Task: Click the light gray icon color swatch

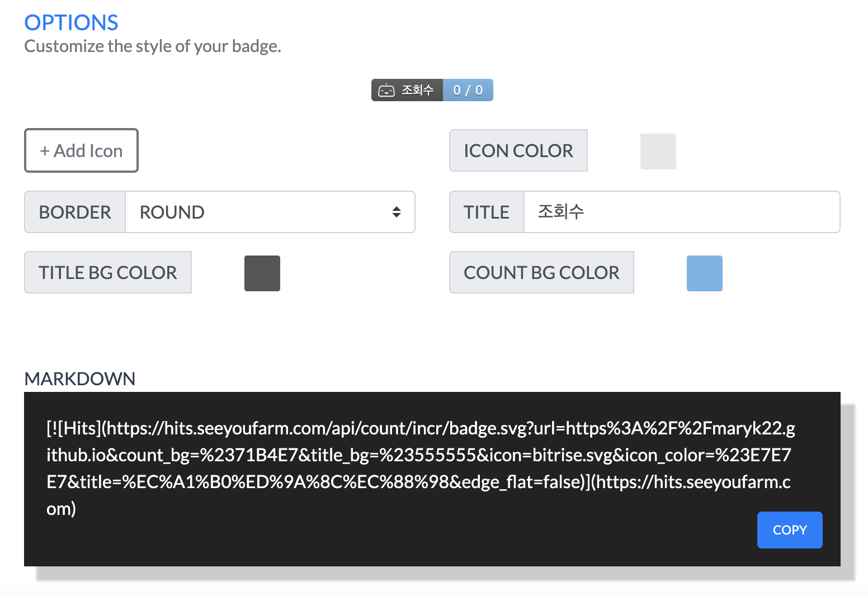Action: [658, 151]
